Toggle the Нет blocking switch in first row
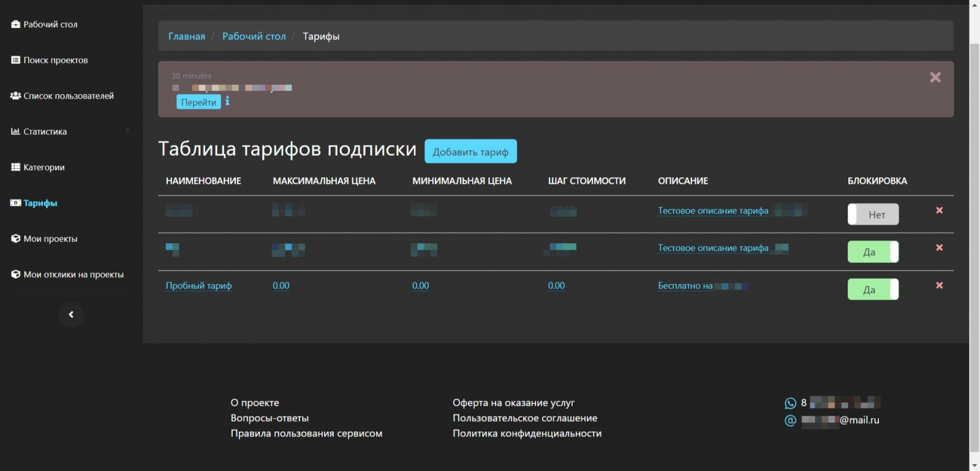 click(x=873, y=214)
